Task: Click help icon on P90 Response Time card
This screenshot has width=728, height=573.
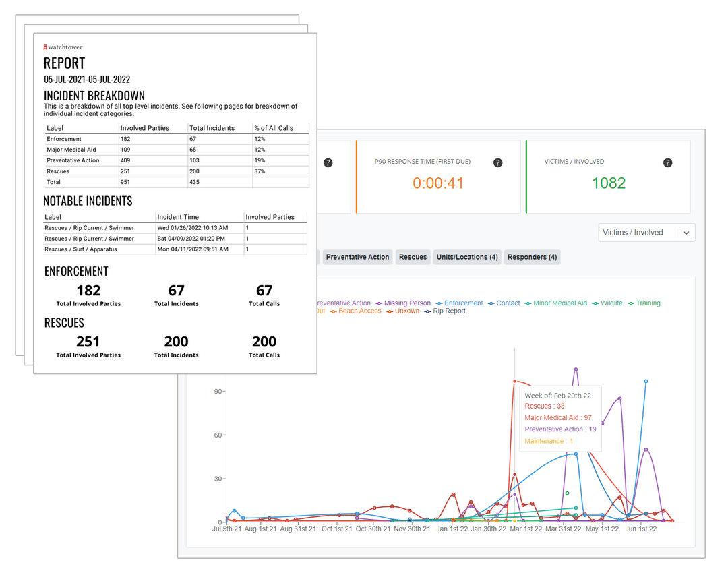Action: [x=497, y=162]
